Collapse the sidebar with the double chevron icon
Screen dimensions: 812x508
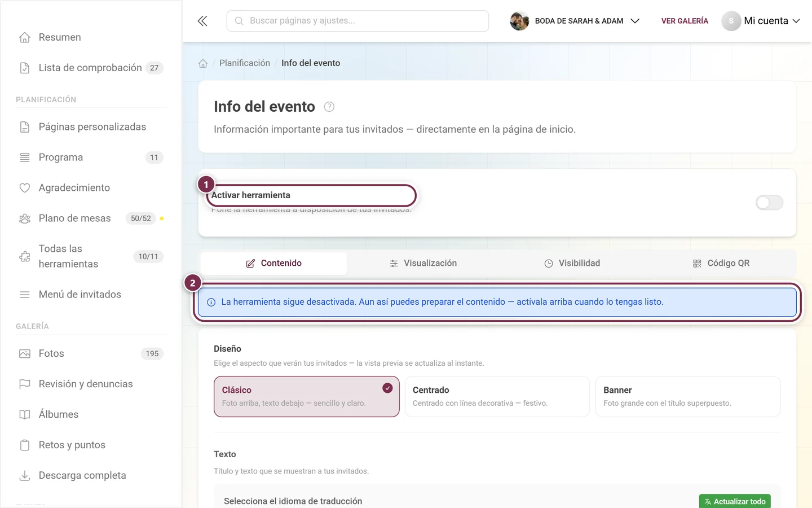tap(202, 21)
